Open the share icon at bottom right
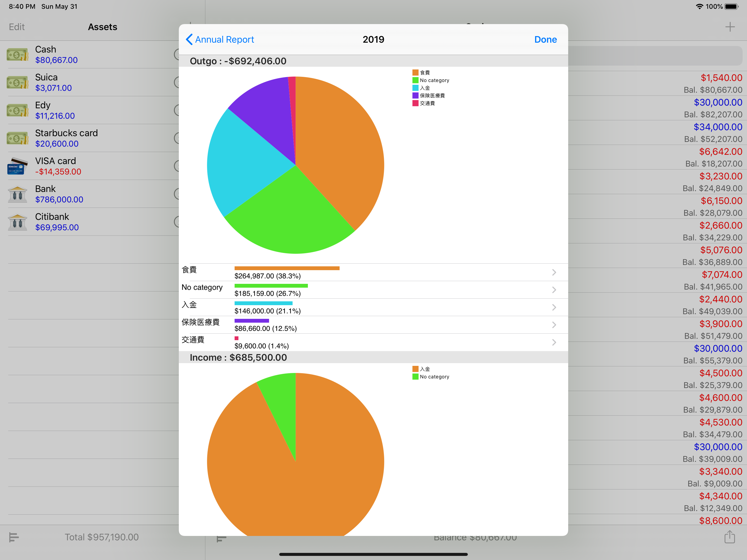This screenshot has width=747, height=560. pyautogui.click(x=730, y=537)
